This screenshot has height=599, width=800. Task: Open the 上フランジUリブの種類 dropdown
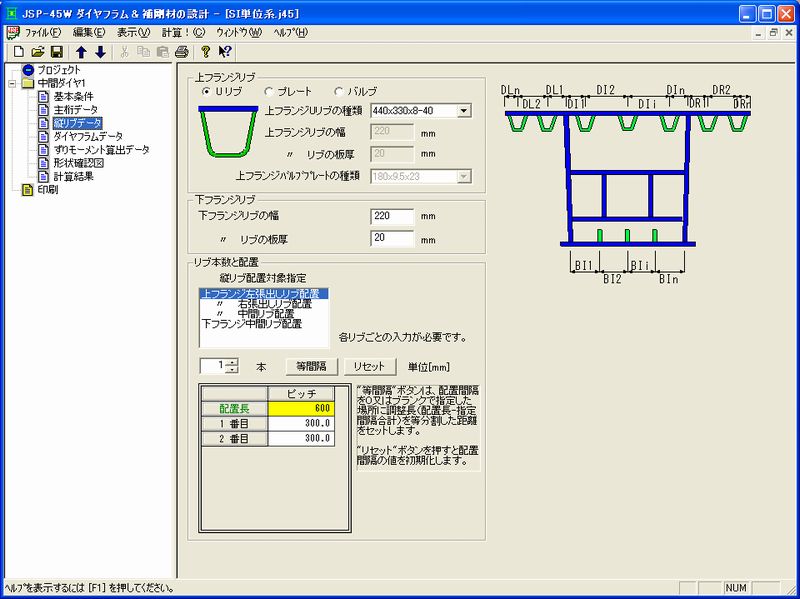click(464, 110)
